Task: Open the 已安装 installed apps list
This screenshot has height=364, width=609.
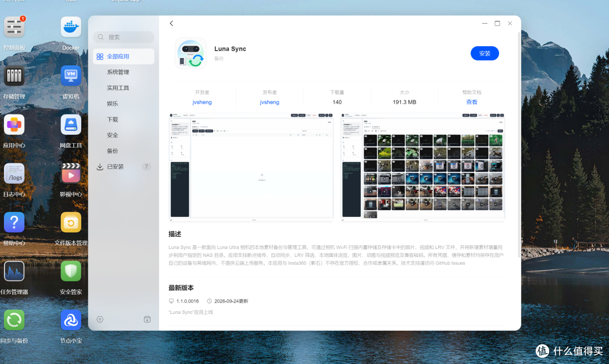Action: [123, 167]
